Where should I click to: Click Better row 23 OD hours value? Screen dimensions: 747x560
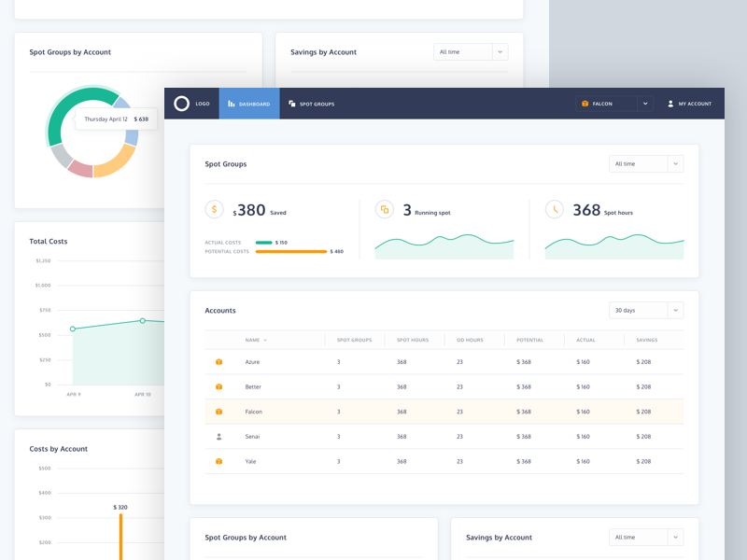(459, 386)
